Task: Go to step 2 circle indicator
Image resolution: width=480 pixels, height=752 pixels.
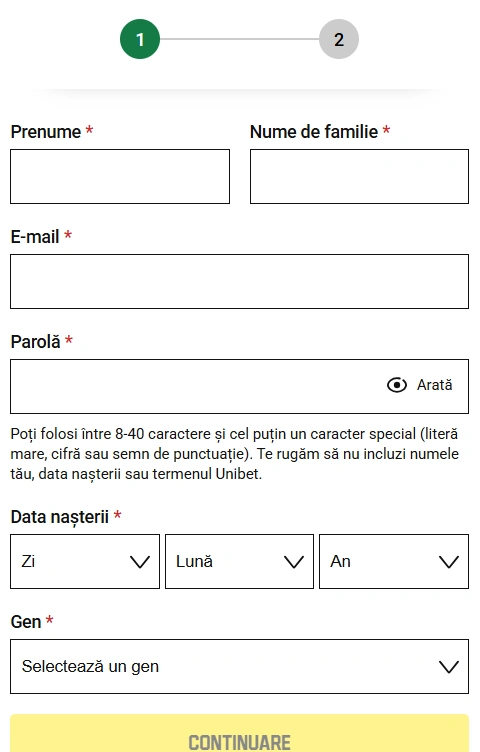Action: click(x=339, y=39)
